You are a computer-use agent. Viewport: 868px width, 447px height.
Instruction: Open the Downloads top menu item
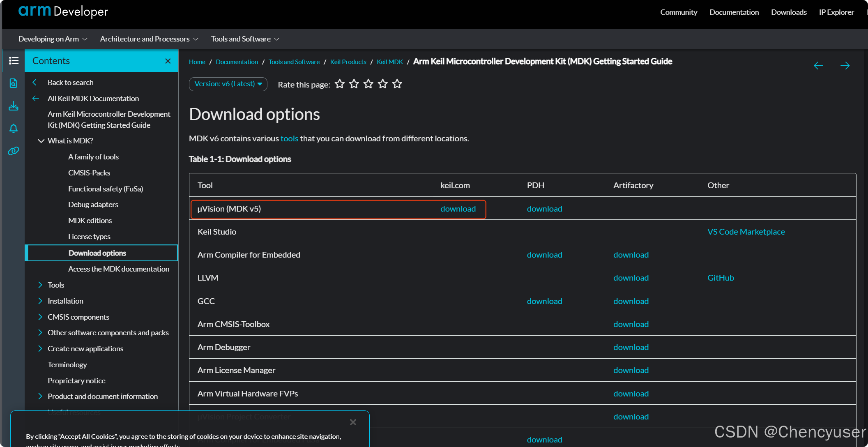pyautogui.click(x=788, y=12)
